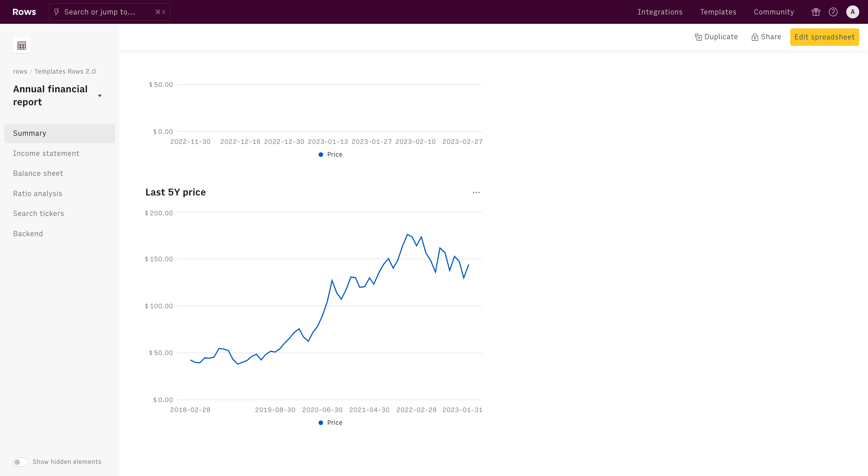Image resolution: width=868 pixels, height=476 pixels.
Task: Click the Rows logo
Action: (x=24, y=12)
